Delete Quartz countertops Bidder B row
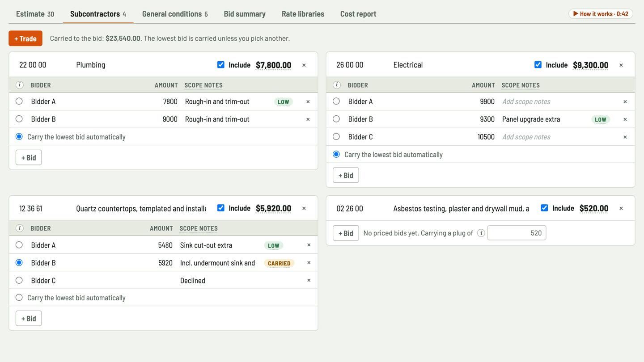The image size is (644, 362). [309, 263]
